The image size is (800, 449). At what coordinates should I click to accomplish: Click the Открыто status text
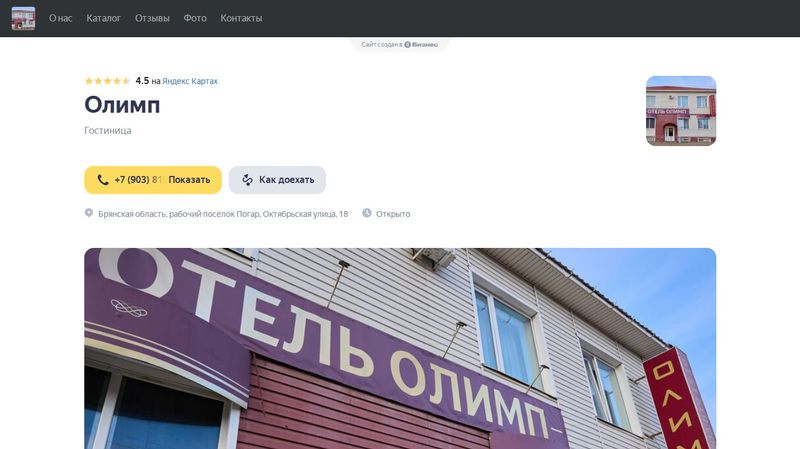[x=393, y=214]
